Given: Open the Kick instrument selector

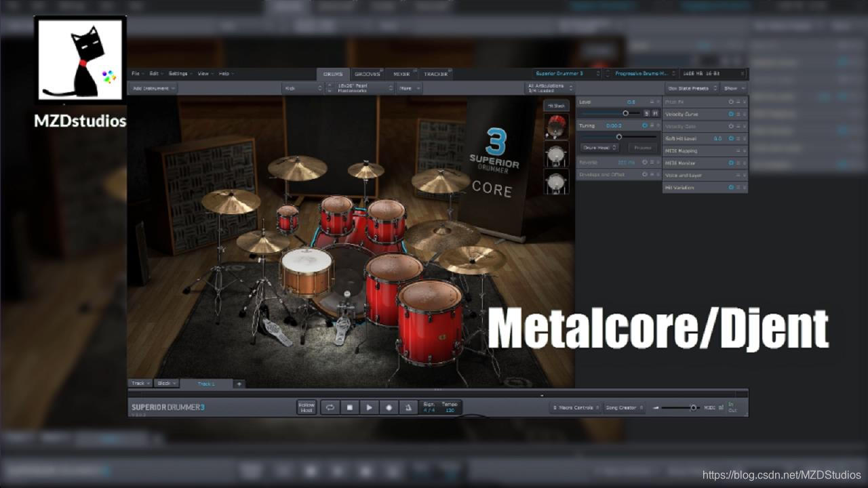Looking at the screenshot, I should coord(303,88).
